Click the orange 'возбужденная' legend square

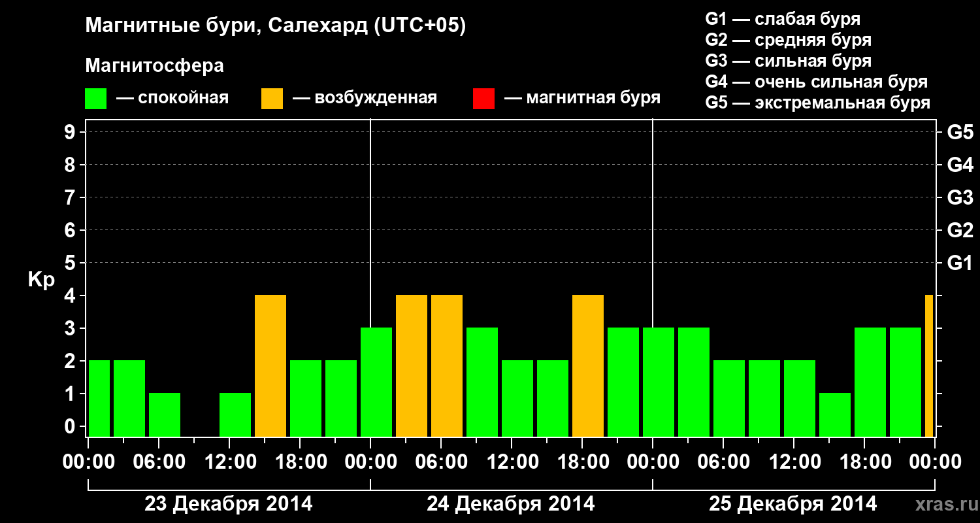[x=272, y=99]
